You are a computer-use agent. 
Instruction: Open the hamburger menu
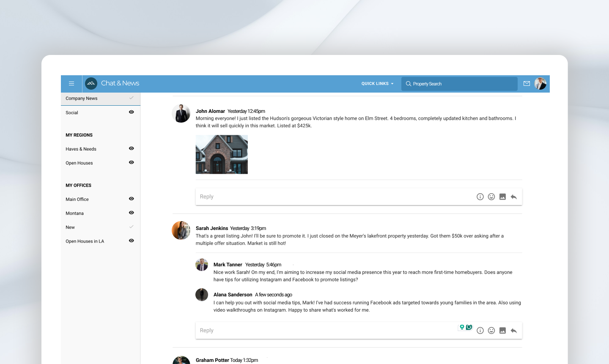tap(71, 84)
